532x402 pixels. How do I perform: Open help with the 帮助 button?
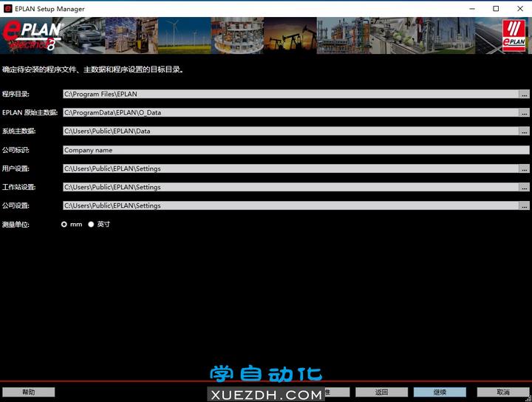click(x=29, y=392)
